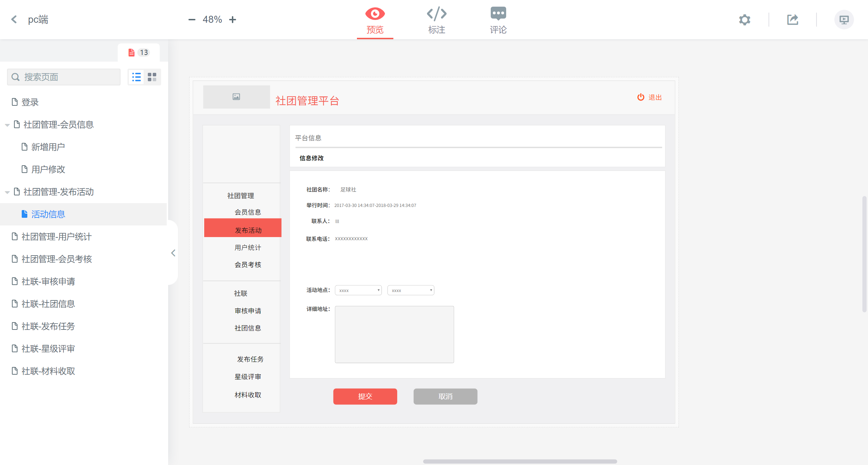
Task: Open the first 活动地点 xxxx dropdown
Action: tap(358, 290)
